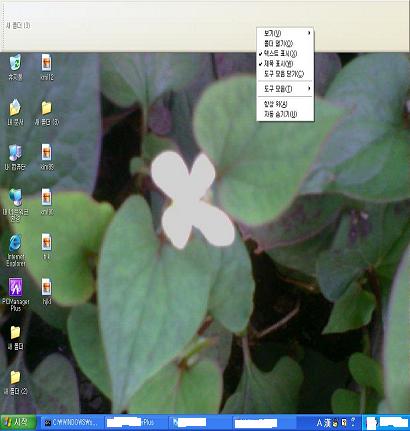Open the My Computer (내 컴퓨터) icon

(x=15, y=157)
